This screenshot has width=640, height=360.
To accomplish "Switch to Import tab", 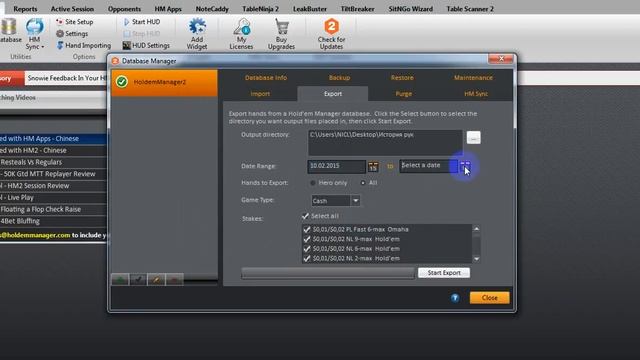I will point(260,94).
